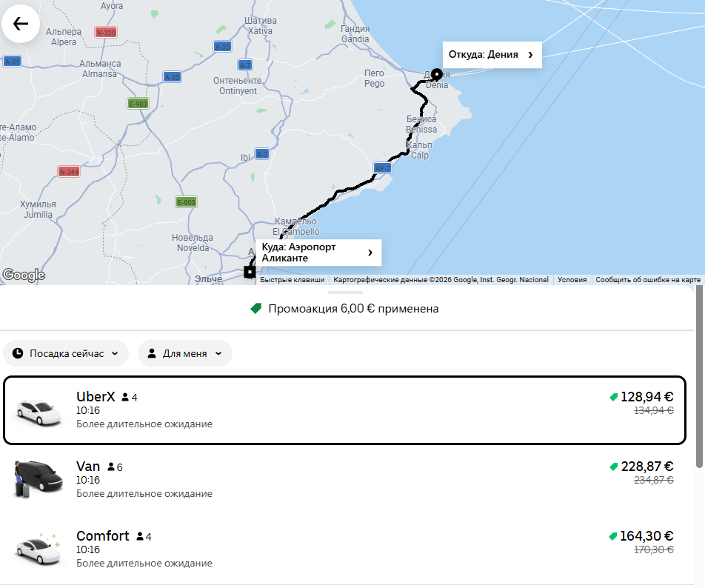The image size is (705, 588).
Task: Click the 'Хумилья Jumilla' map label
Action: 39,210
